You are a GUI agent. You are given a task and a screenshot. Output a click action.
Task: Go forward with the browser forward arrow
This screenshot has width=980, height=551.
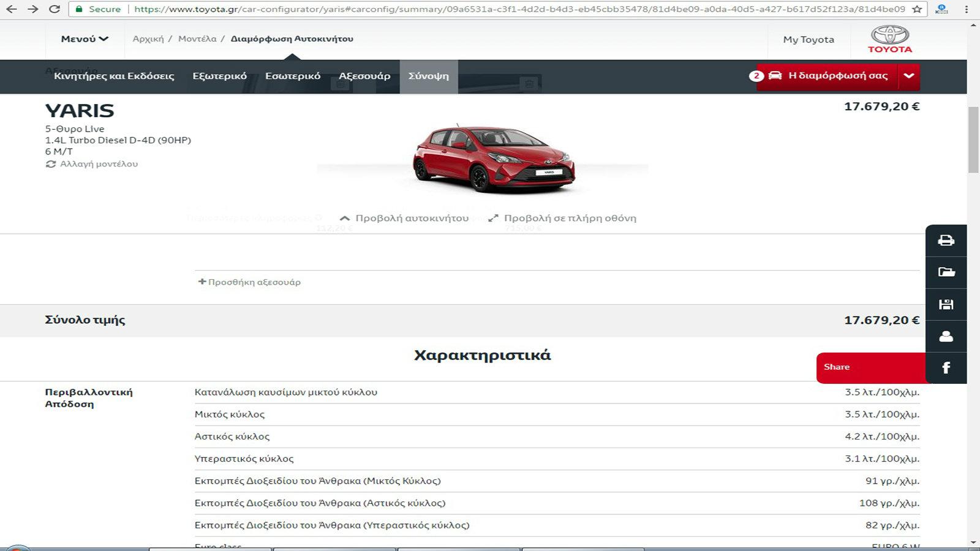pyautogui.click(x=33, y=9)
